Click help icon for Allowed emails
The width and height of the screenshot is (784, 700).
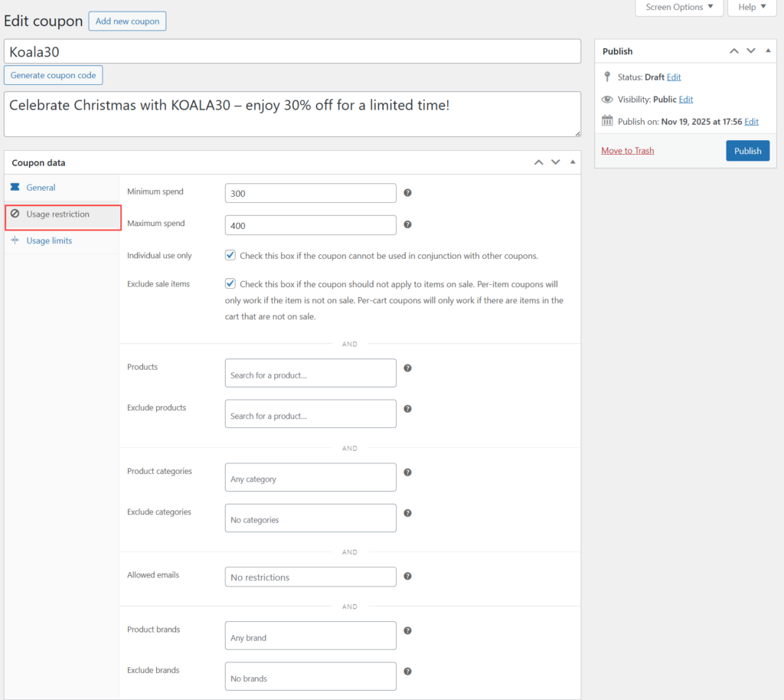[407, 576]
